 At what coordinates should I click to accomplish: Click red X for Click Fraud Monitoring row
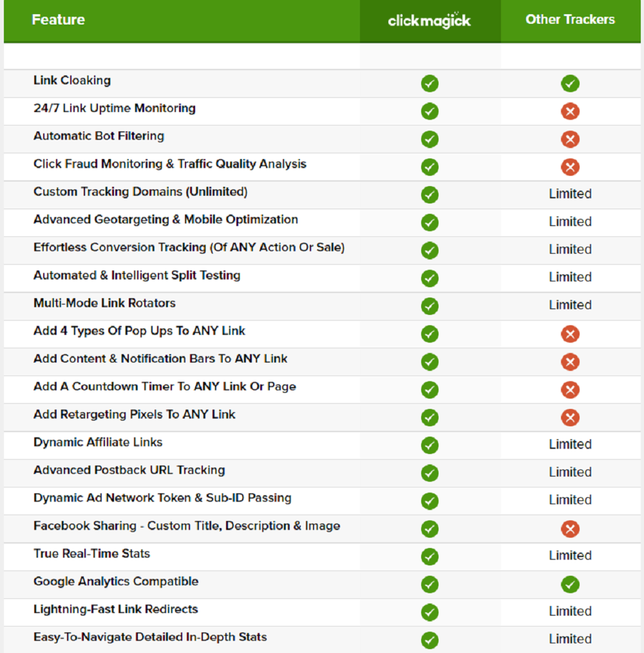(570, 167)
